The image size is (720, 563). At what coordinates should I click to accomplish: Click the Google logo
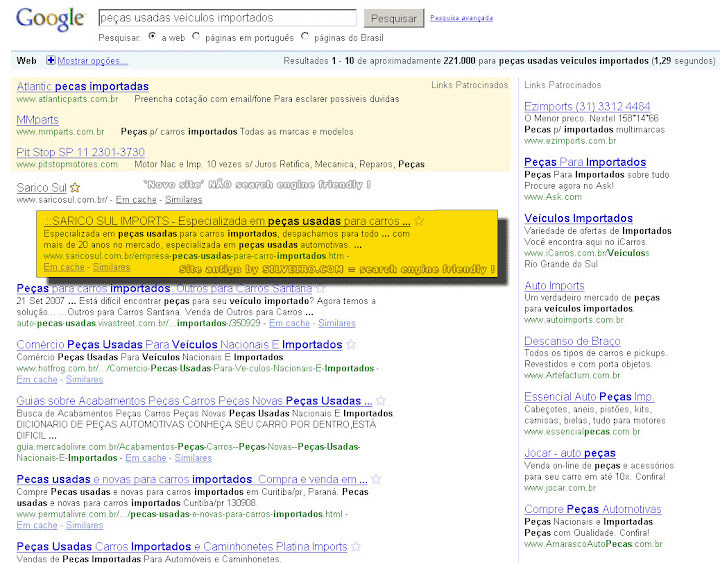[51, 19]
